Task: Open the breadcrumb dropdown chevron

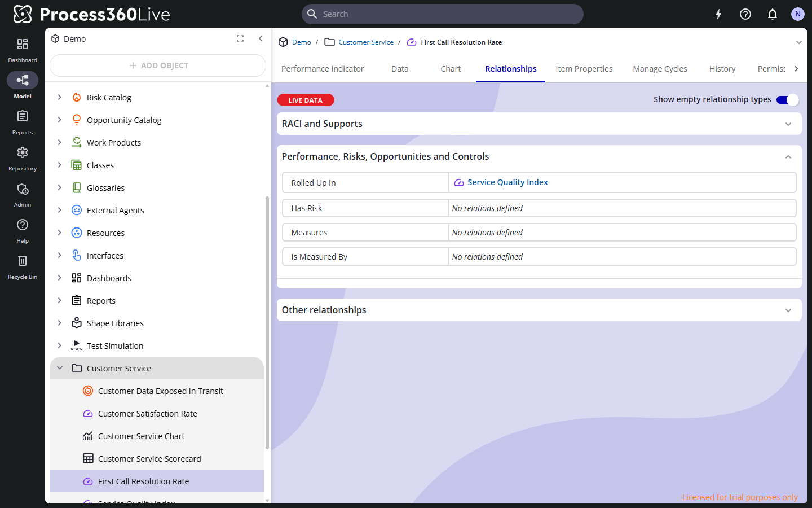Action: click(798, 42)
